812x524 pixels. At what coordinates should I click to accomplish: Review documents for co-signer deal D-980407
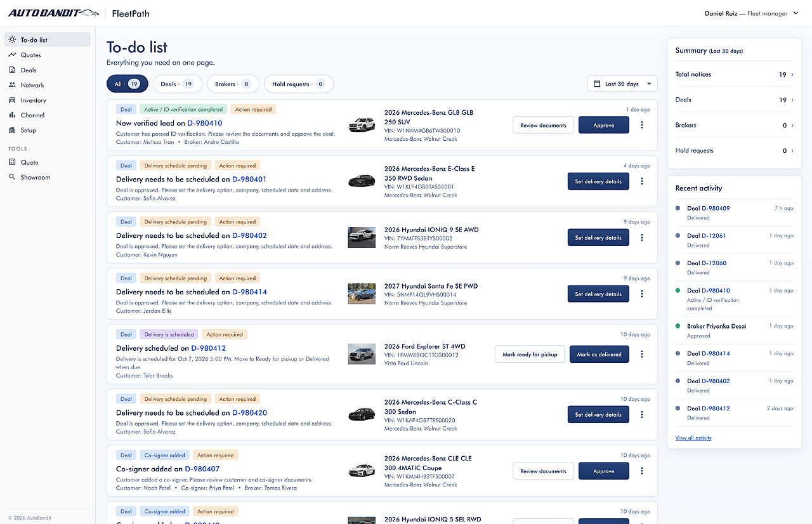click(543, 471)
